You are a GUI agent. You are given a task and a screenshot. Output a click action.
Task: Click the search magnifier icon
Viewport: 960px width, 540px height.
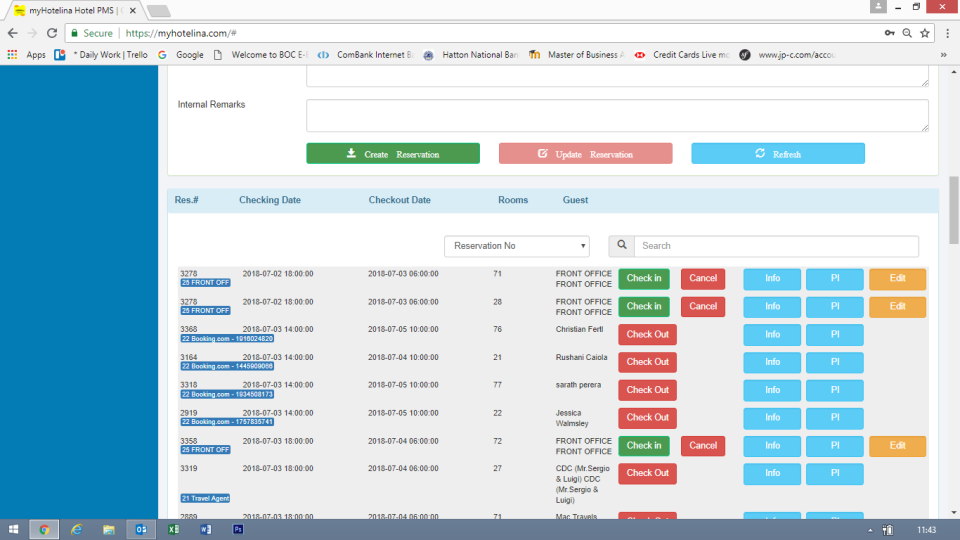pyautogui.click(x=621, y=246)
